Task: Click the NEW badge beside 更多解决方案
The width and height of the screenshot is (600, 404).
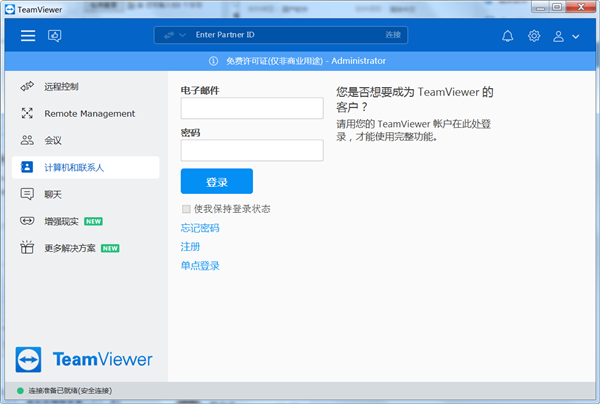Action: coord(110,248)
